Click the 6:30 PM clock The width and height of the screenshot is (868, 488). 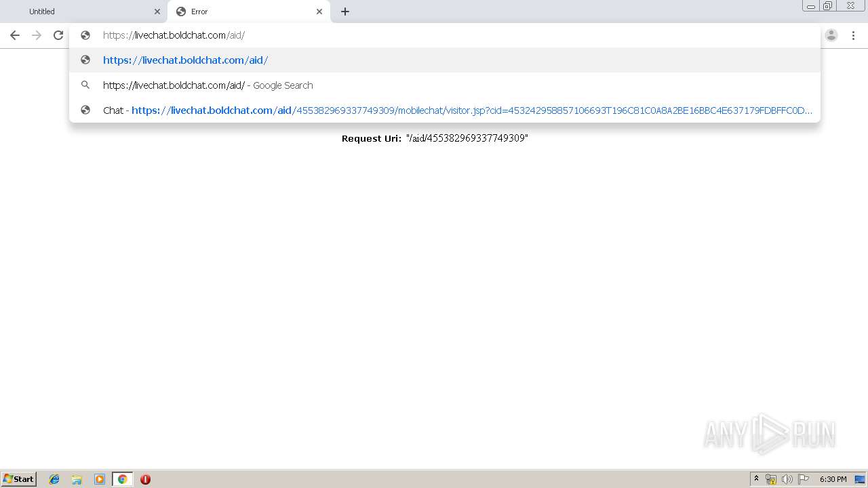[x=833, y=479]
